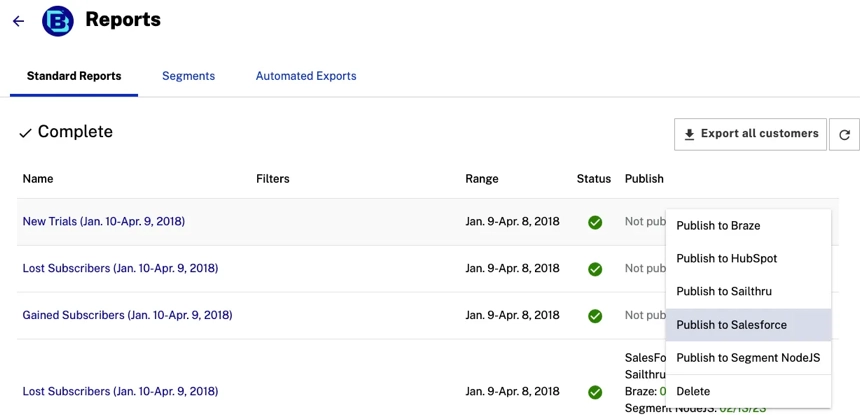Viewport: 867px width, 415px height.
Task: Click the back arrow icon
Action: click(x=18, y=21)
